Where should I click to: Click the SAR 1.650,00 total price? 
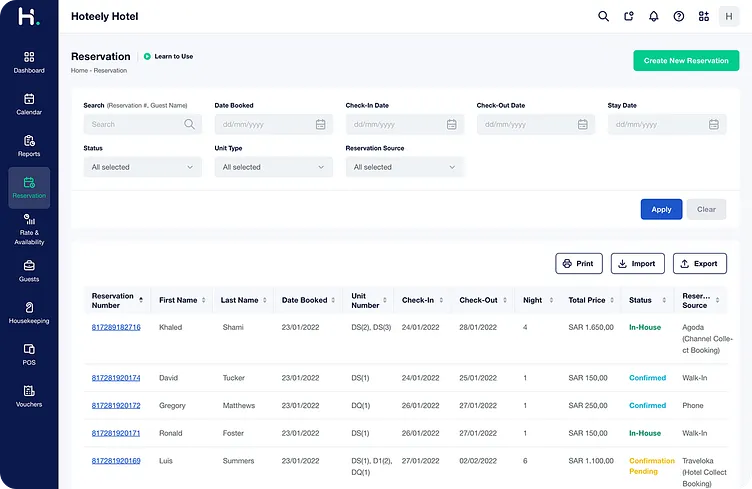[x=591, y=327]
